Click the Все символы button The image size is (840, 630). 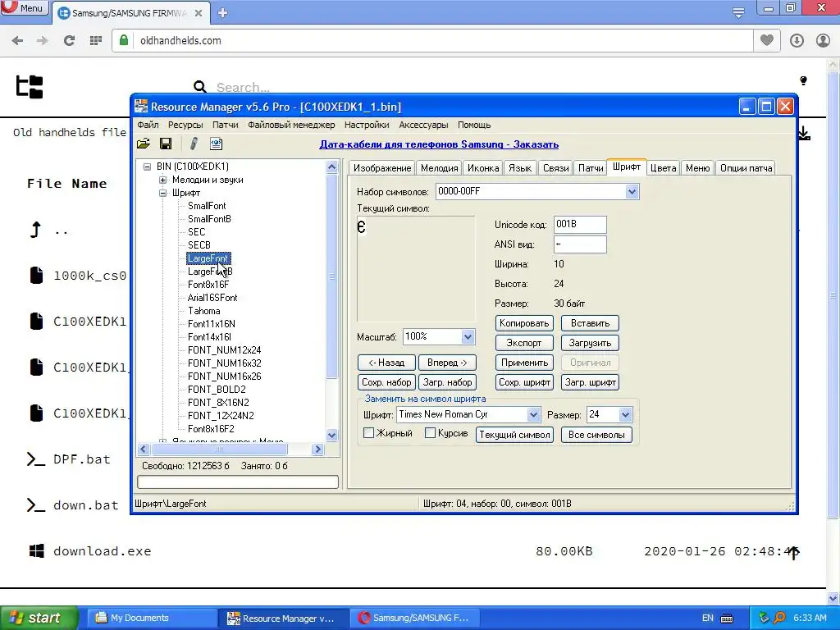[596, 435]
